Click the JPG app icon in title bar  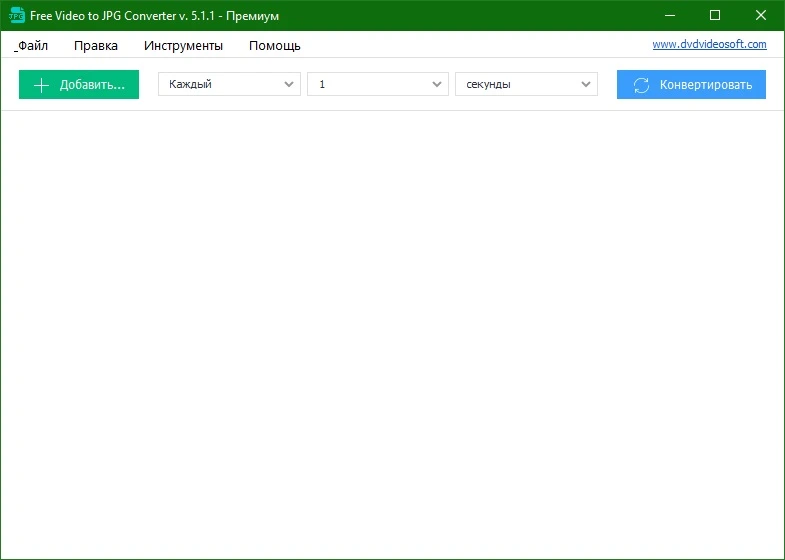[17, 15]
